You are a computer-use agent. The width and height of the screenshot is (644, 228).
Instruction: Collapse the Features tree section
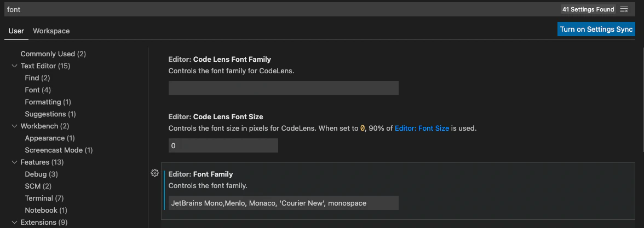(x=14, y=162)
